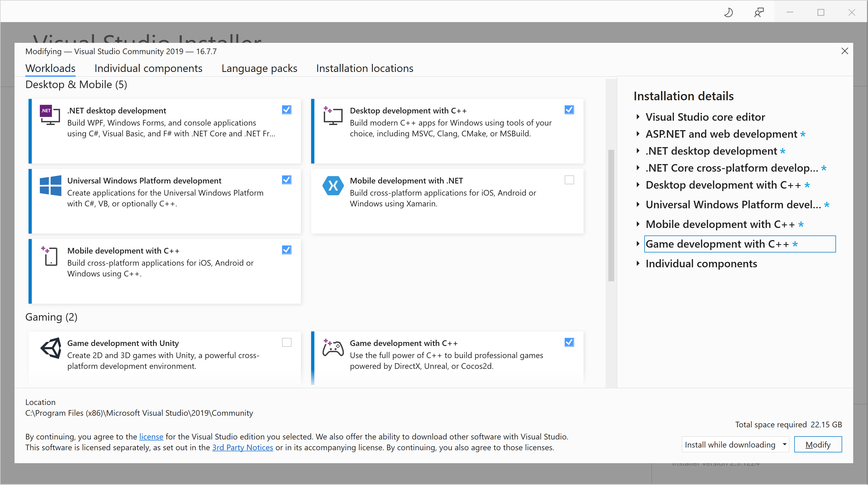
Task: Expand the Individual components tree node
Action: [x=638, y=264]
